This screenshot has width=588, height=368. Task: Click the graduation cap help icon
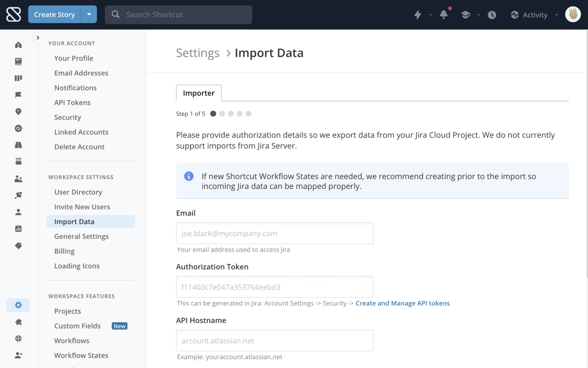click(x=466, y=15)
